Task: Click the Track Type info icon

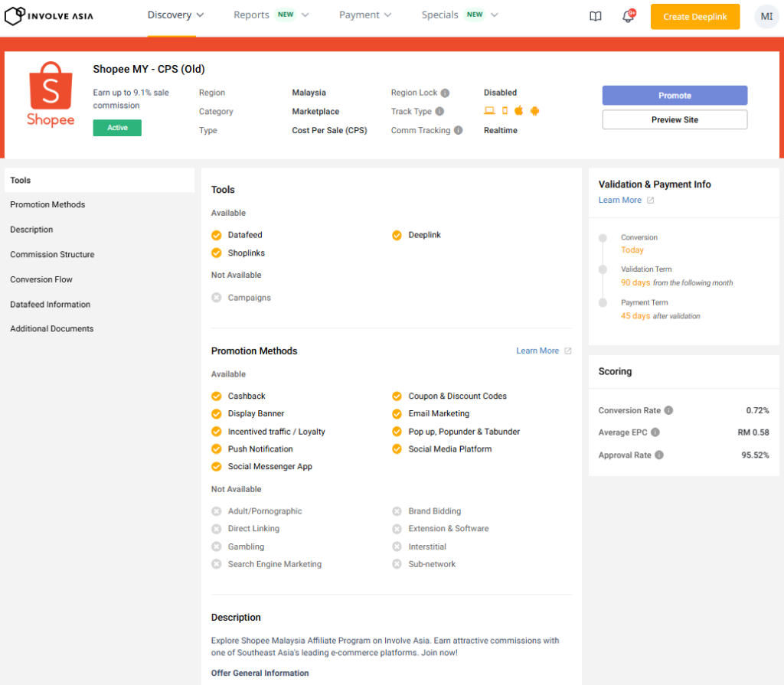Action: (439, 112)
